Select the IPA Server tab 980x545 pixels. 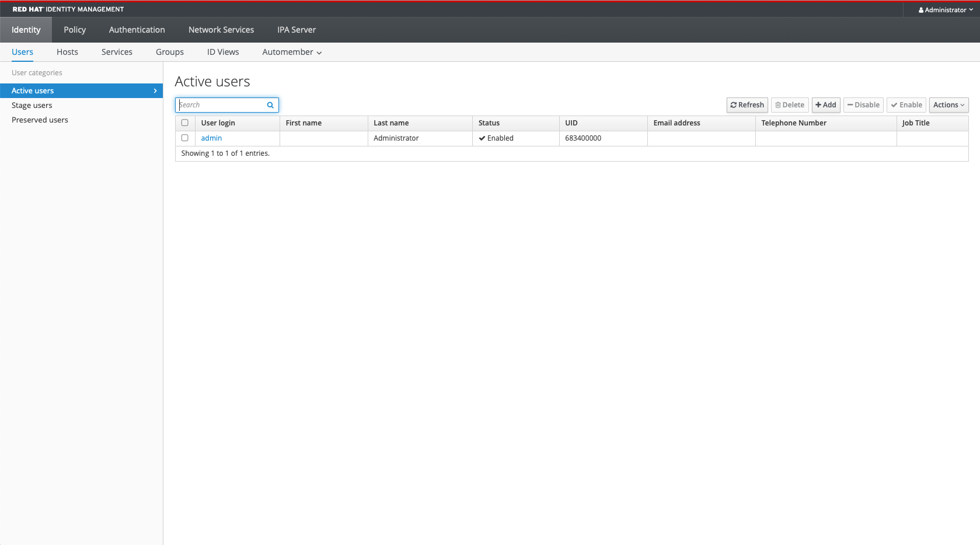pyautogui.click(x=297, y=30)
